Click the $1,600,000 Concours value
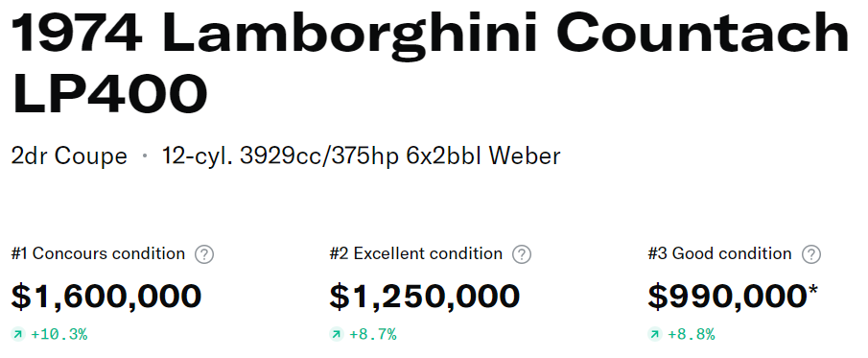Screen dimensions: 868x358 point(106,296)
